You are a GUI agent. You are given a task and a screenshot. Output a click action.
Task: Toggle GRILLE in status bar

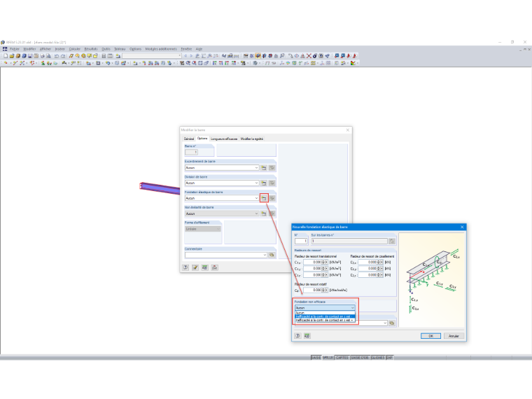(328, 358)
